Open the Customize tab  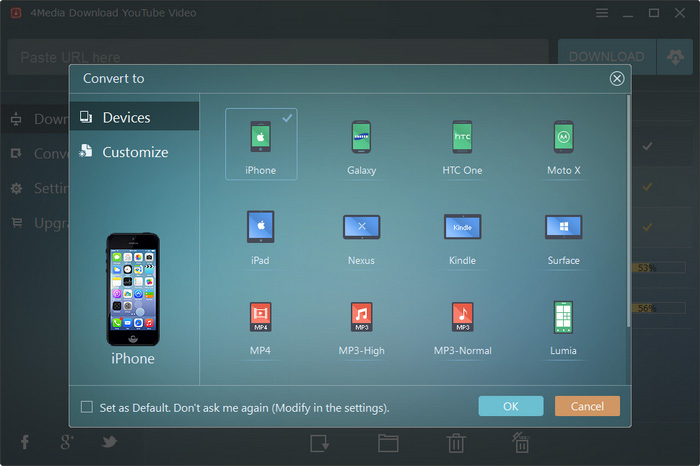[135, 152]
